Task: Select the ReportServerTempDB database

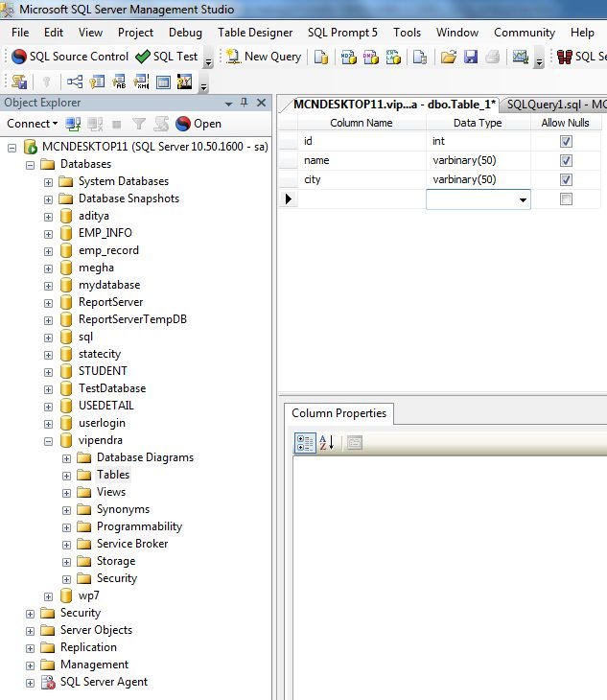Action: click(132, 319)
